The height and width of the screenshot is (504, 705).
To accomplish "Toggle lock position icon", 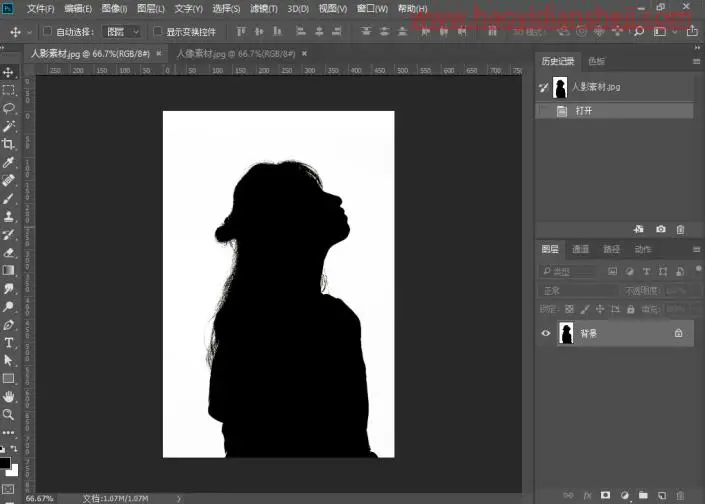I will pos(600,309).
